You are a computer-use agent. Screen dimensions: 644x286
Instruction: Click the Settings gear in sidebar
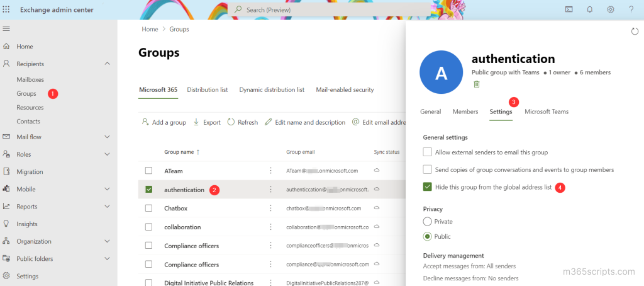6,276
